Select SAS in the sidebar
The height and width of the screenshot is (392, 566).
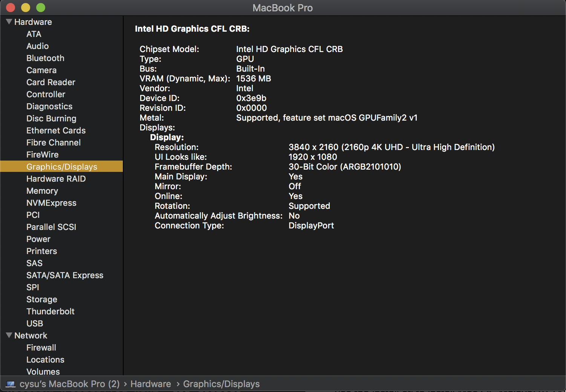tap(35, 263)
